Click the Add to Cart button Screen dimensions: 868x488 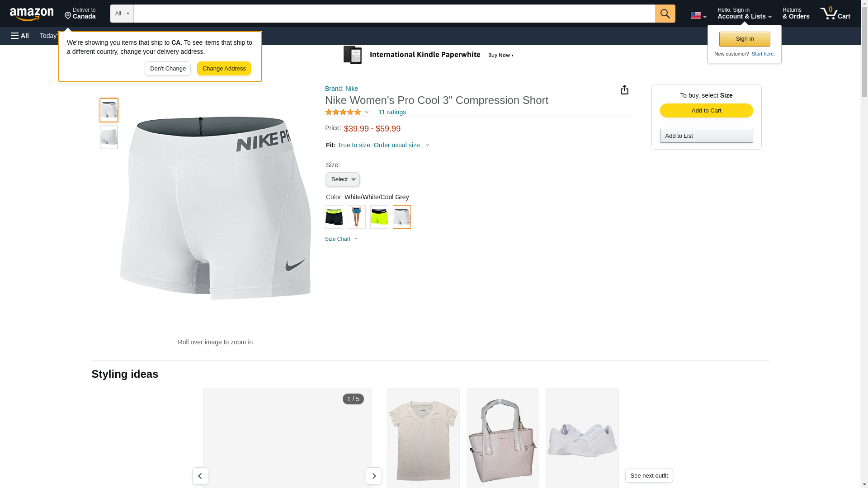(706, 111)
